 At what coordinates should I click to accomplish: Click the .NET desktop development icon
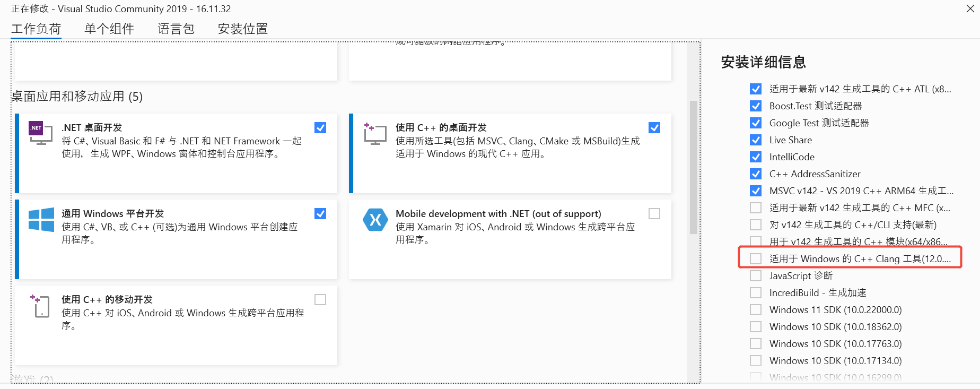click(x=41, y=133)
